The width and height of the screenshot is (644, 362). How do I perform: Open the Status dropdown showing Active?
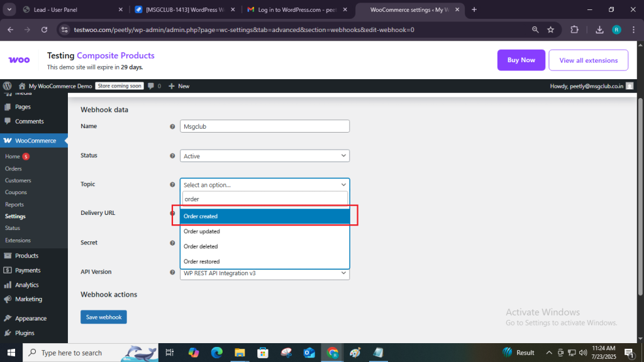click(x=265, y=156)
